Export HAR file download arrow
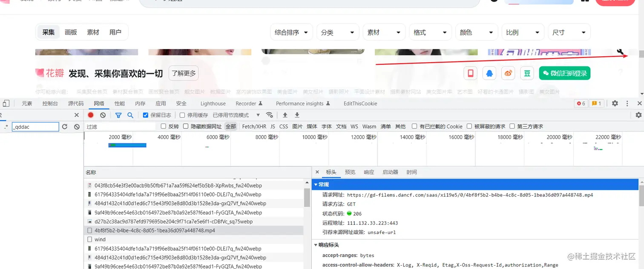Screen dimensions: 644x269 click(x=297, y=115)
